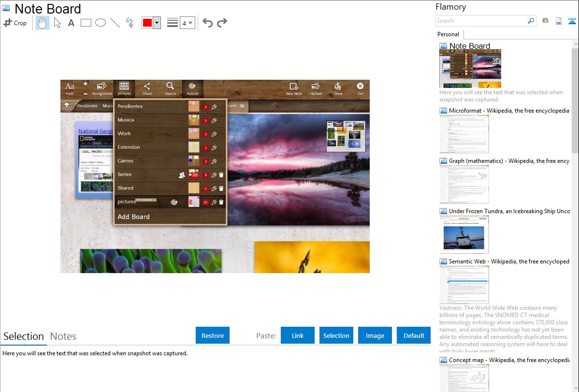Open the Graph (mathematics) snapshot thumbnail

(464, 184)
